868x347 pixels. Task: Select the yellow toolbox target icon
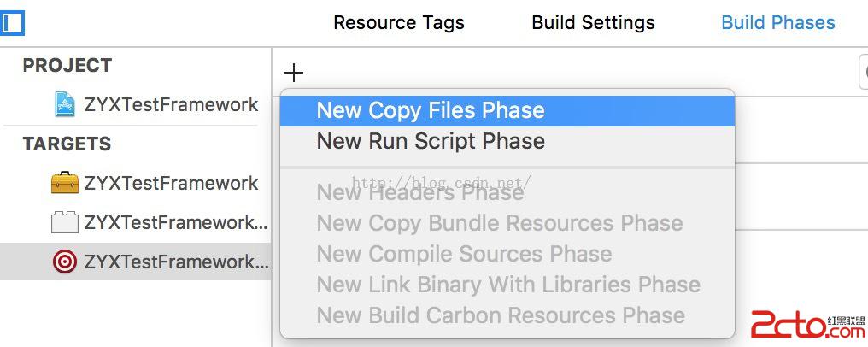pos(65,183)
